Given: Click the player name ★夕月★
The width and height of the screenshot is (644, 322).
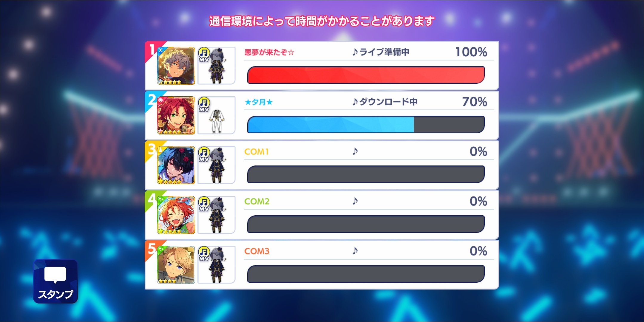Looking at the screenshot, I should coord(259,102).
